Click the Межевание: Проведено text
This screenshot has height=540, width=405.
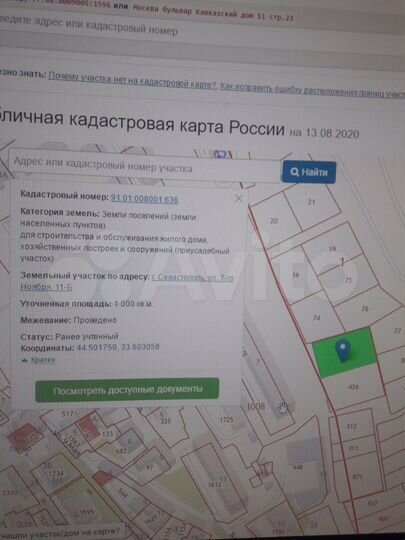(x=69, y=320)
